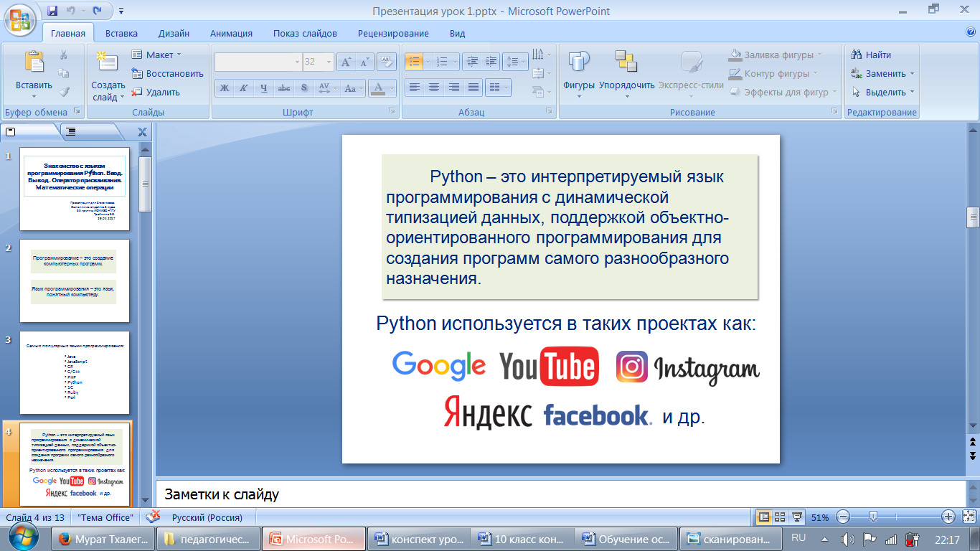
Task: Open the Анимация tab
Action: click(x=231, y=33)
